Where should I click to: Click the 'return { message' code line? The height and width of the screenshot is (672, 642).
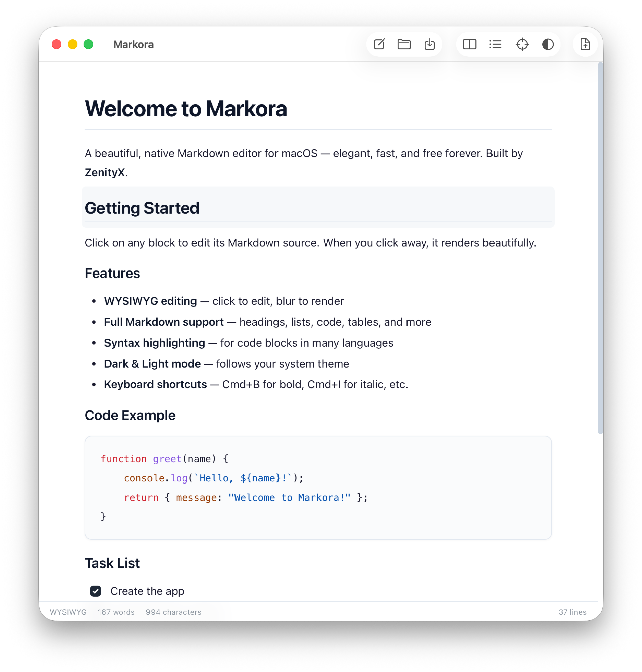click(246, 498)
